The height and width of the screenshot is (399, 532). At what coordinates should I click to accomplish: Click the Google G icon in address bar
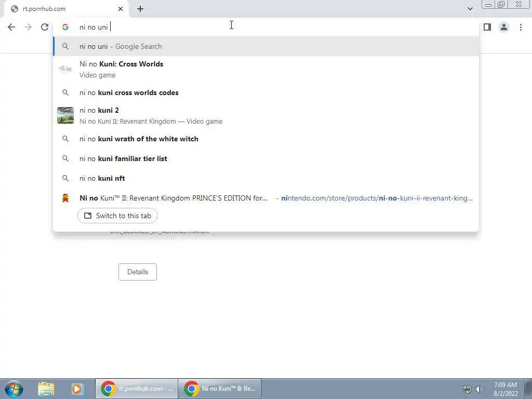(65, 27)
